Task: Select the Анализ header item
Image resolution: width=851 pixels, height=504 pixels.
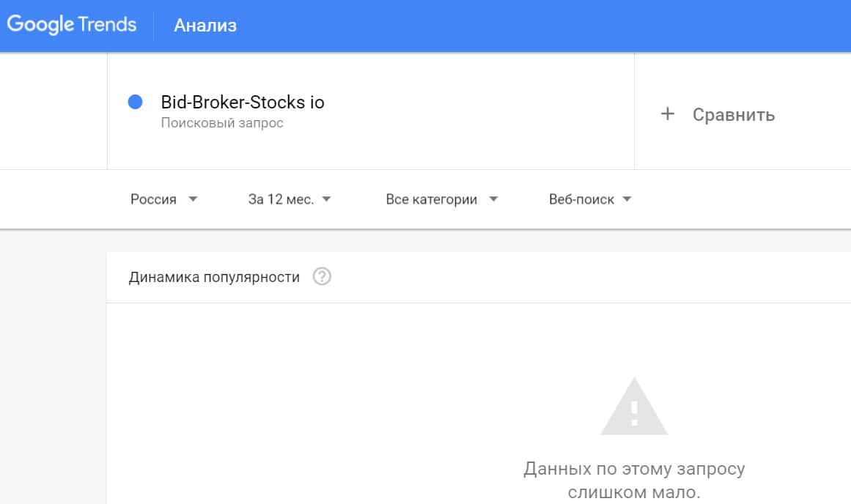Action: click(205, 26)
